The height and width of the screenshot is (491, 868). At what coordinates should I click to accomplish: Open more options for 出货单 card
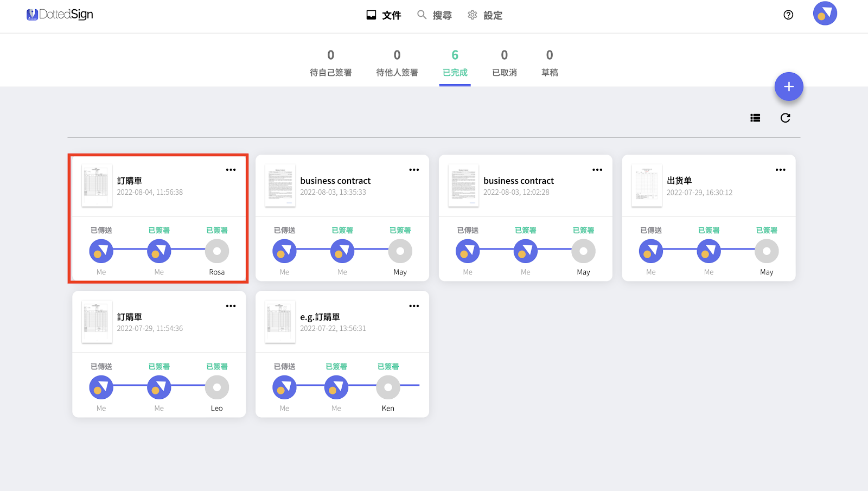point(781,170)
